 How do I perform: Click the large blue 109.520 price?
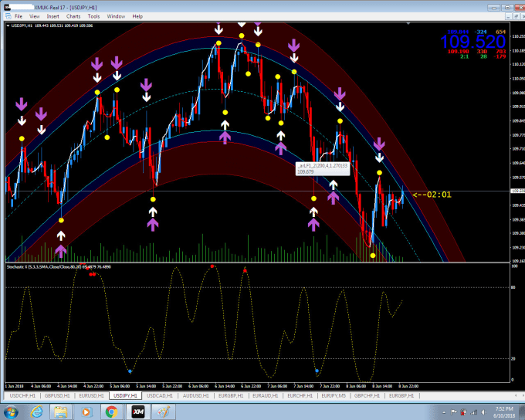point(472,42)
